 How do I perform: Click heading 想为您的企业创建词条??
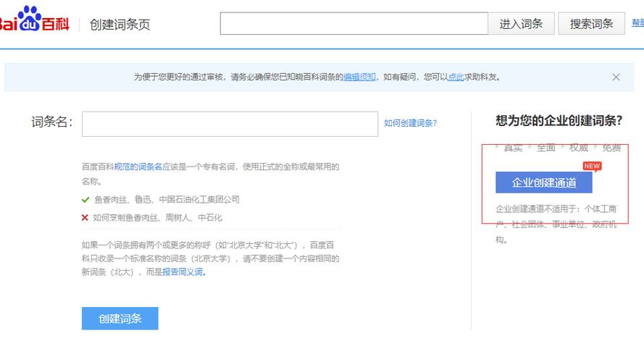pos(559,121)
